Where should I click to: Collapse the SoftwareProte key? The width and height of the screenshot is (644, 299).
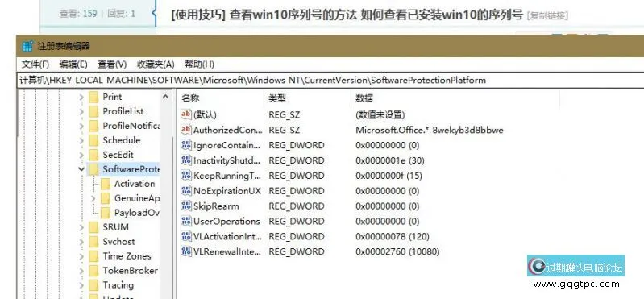[81, 169]
